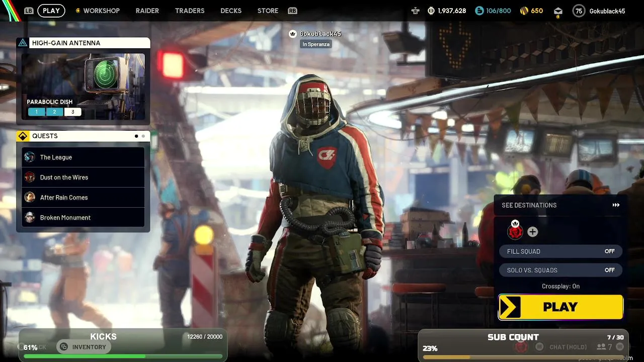Select Parabolic Dish stage 3
Screen dimensions: 644x362
click(72, 112)
